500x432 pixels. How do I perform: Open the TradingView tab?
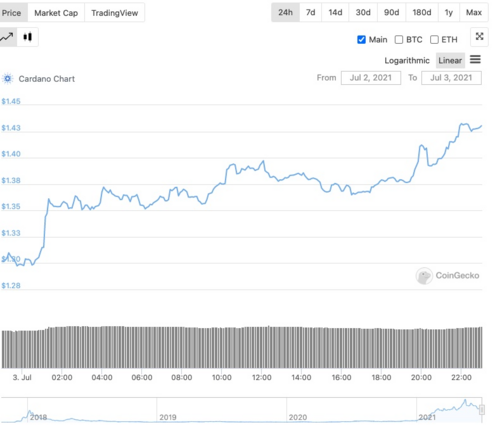[x=115, y=13]
